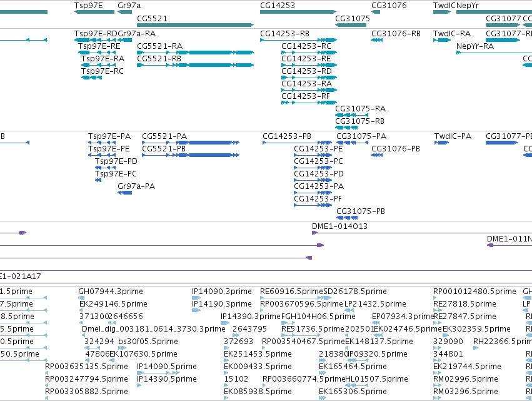Click the EK249146.5prime EST label
532x401 pixels.
[113, 303]
